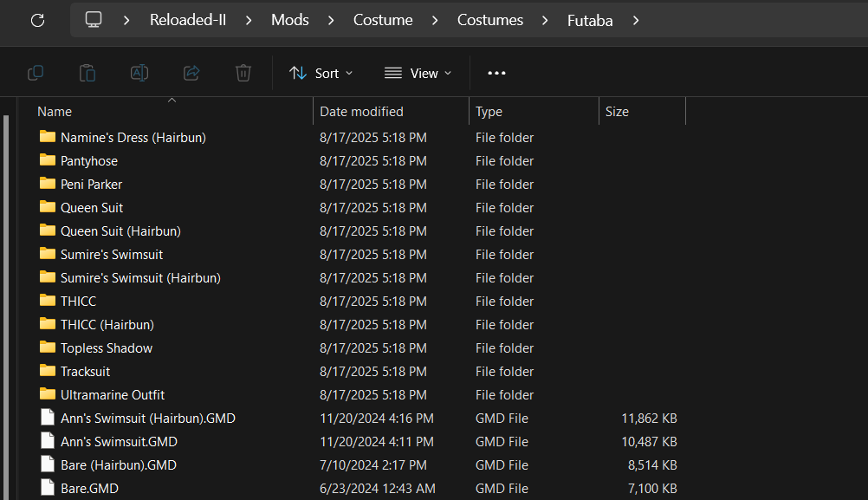Go to Costumes in breadcrumb path
The image size is (868, 500).
490,20
